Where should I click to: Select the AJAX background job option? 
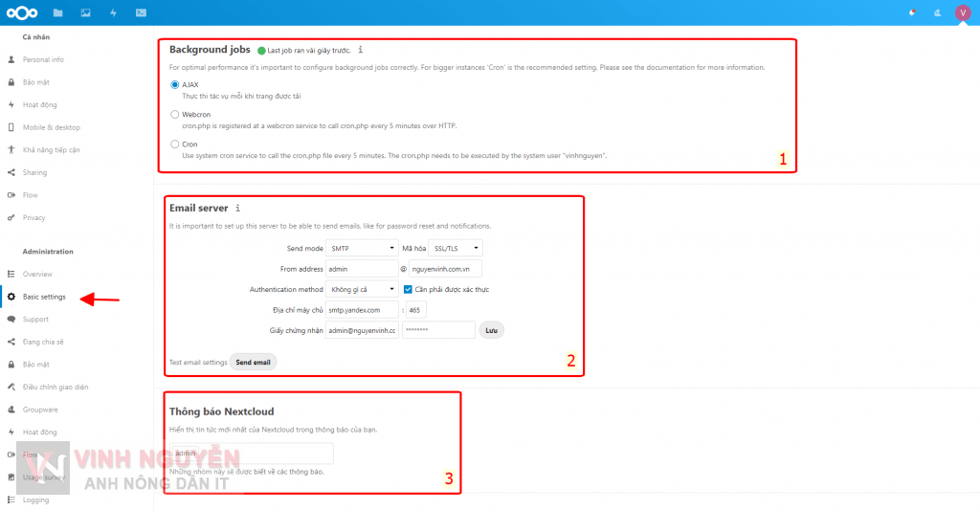pyautogui.click(x=174, y=85)
